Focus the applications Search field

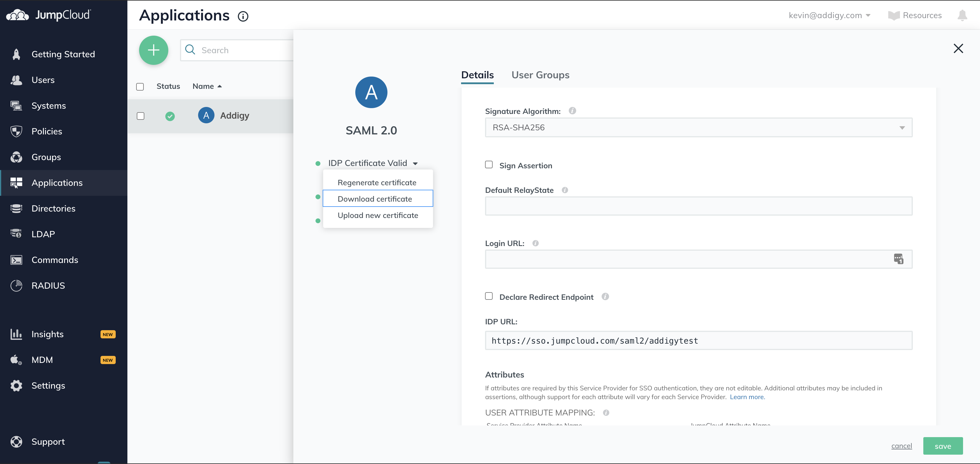pyautogui.click(x=237, y=50)
